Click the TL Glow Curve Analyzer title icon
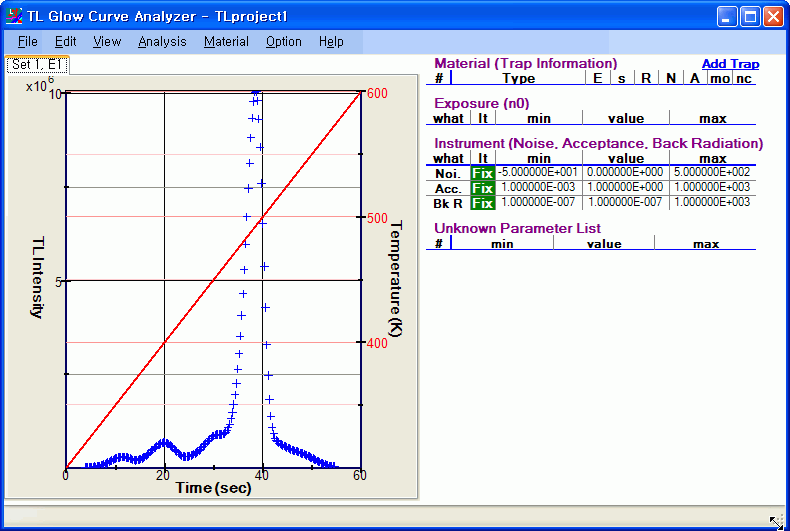 [14, 16]
